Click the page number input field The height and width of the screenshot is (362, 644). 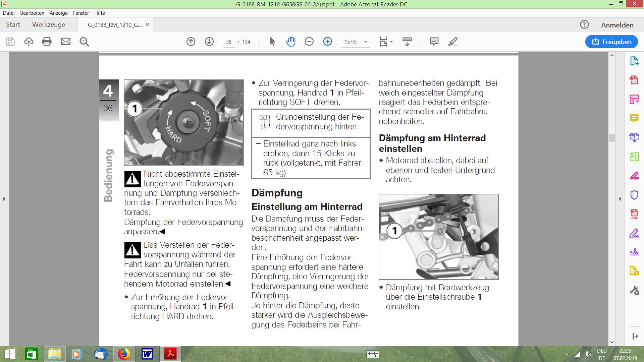click(229, 42)
